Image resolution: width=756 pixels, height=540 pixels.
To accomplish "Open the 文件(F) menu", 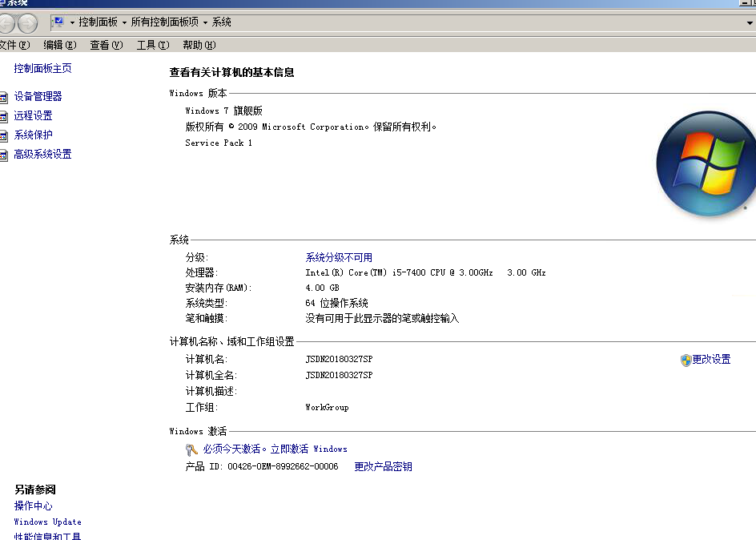I will (14, 45).
